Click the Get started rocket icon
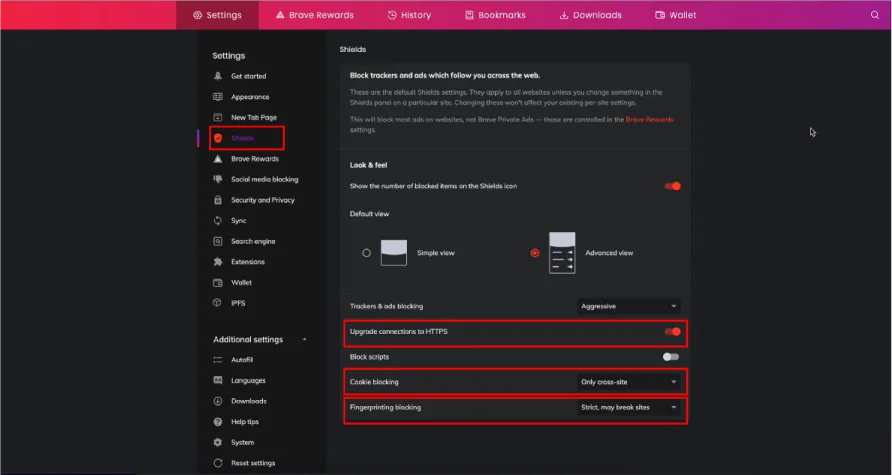892x475 pixels. [218, 76]
